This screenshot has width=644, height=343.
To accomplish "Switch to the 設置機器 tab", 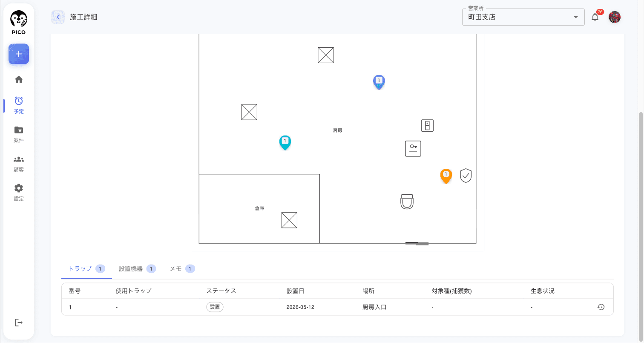I will (137, 269).
